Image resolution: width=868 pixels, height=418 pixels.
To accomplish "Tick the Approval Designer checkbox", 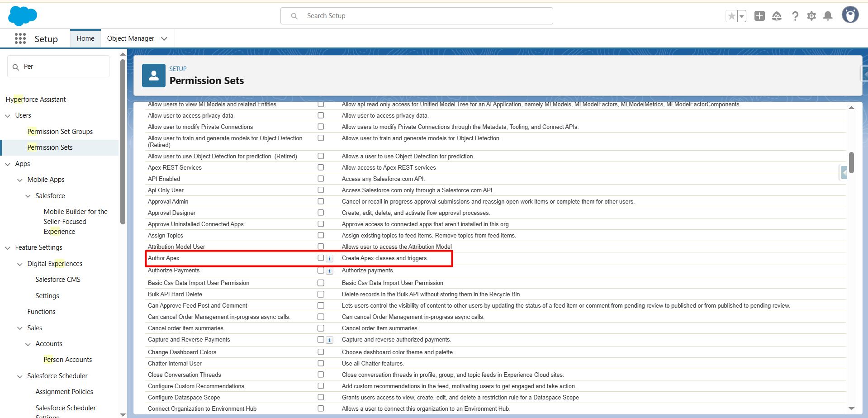I will [x=321, y=213].
